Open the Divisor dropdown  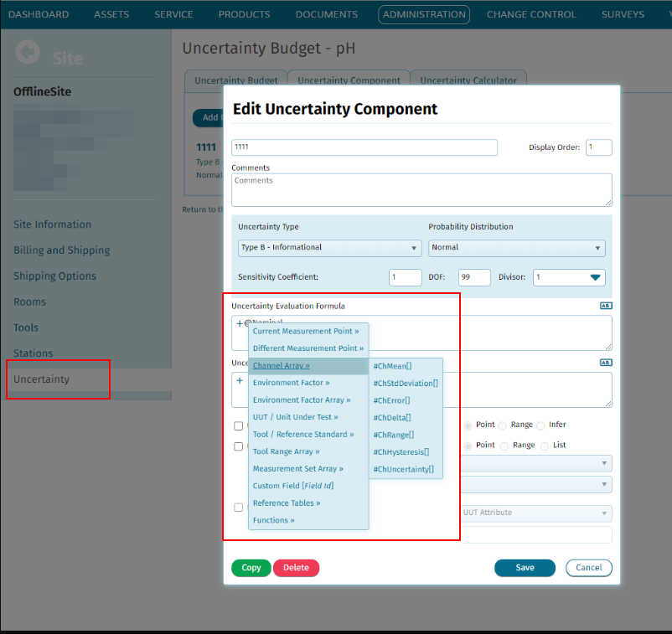coord(569,277)
